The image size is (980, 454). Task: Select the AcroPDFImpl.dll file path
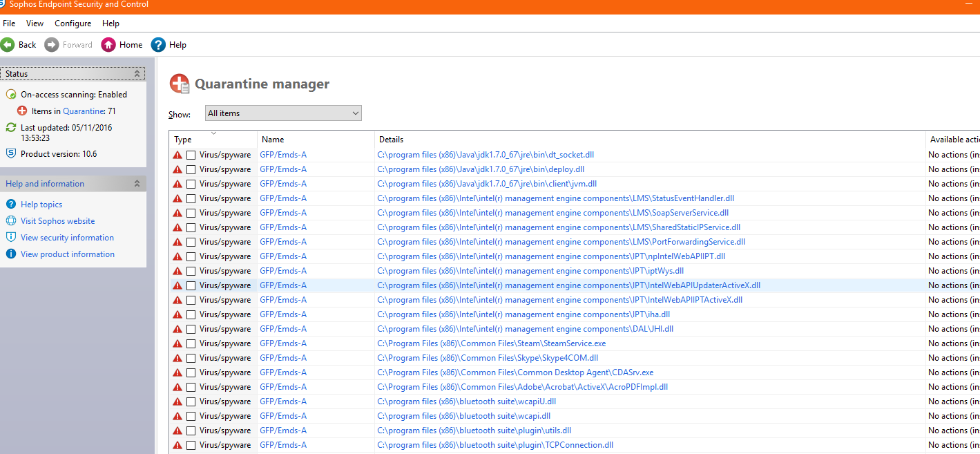[x=523, y=387]
